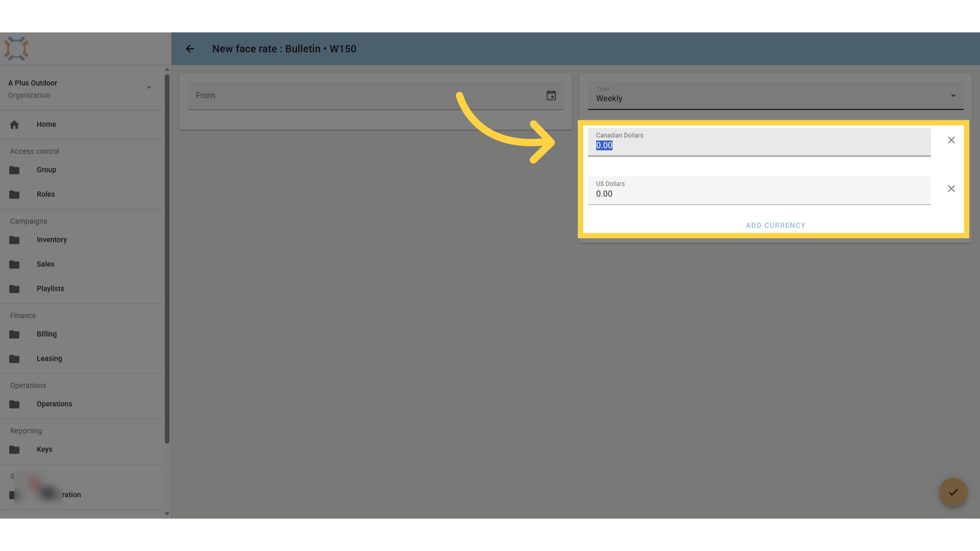Viewport: 980px width, 551px height.
Task: Open Sales under Campaigns
Action: (82, 264)
